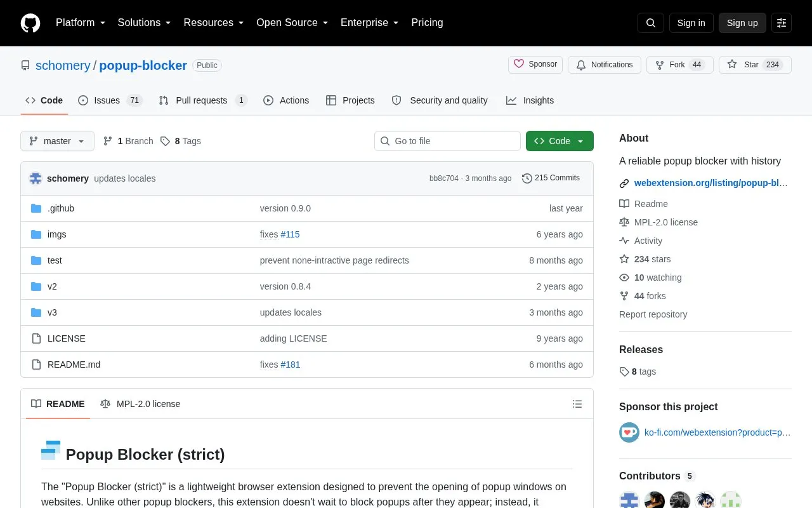Expand the Platform menu

pos(81,23)
